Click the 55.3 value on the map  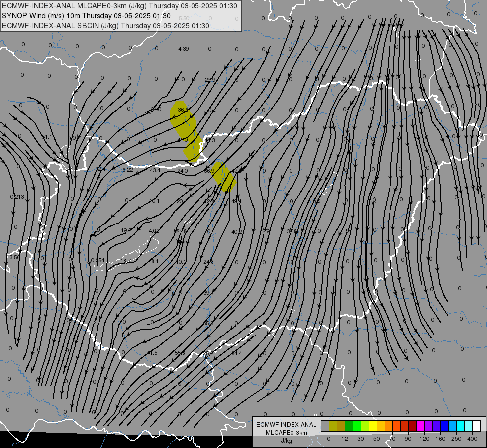(x=208, y=323)
